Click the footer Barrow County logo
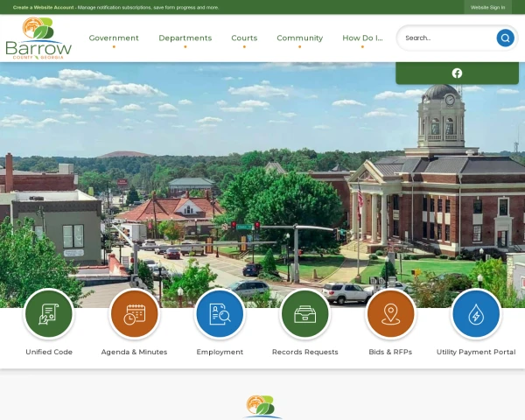The height and width of the screenshot is (420, 525). coord(262,407)
